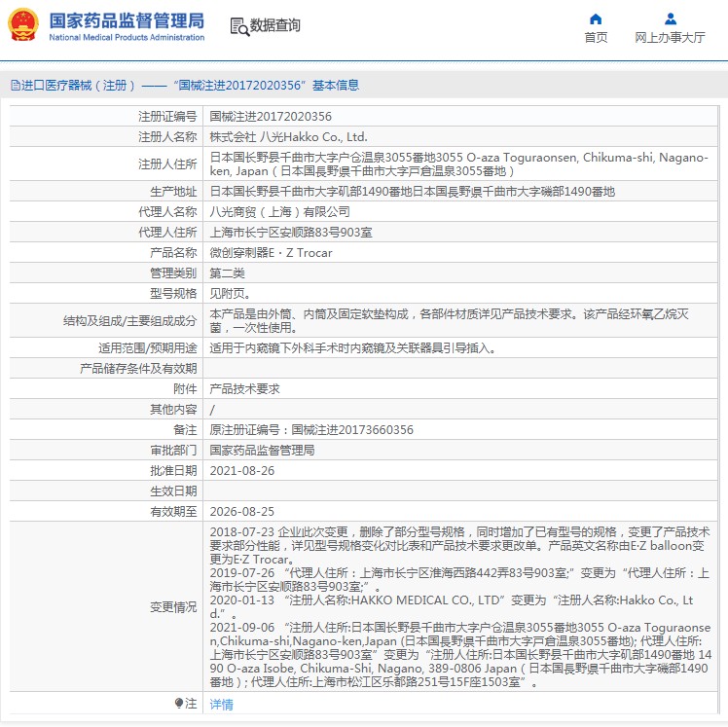The height and width of the screenshot is (727, 728).
Task: Click the 数据查询 search document icon
Action: click(x=239, y=26)
